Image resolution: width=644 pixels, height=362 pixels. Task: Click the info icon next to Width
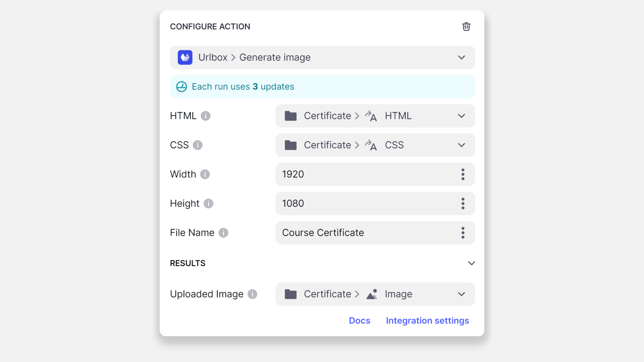pos(205,174)
